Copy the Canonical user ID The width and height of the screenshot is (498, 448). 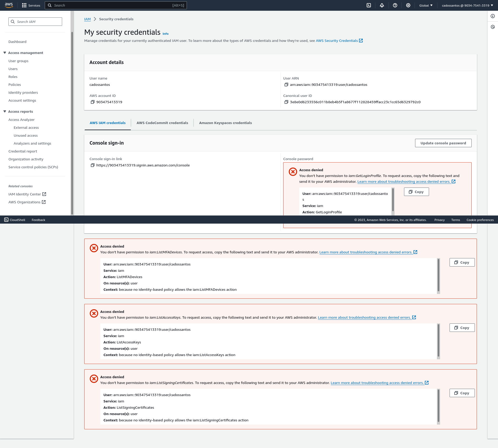286,102
